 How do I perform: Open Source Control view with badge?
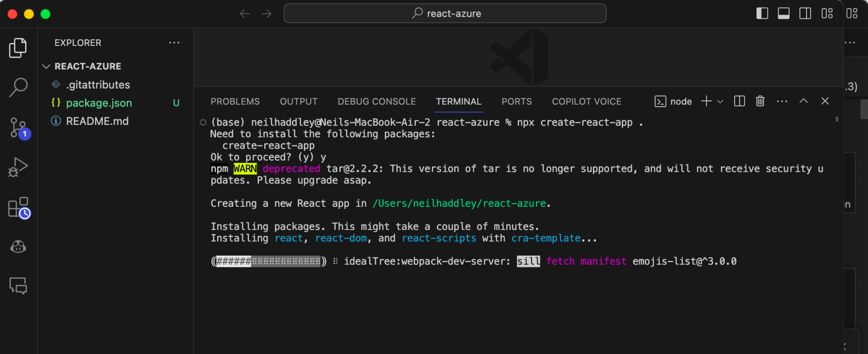(18, 127)
